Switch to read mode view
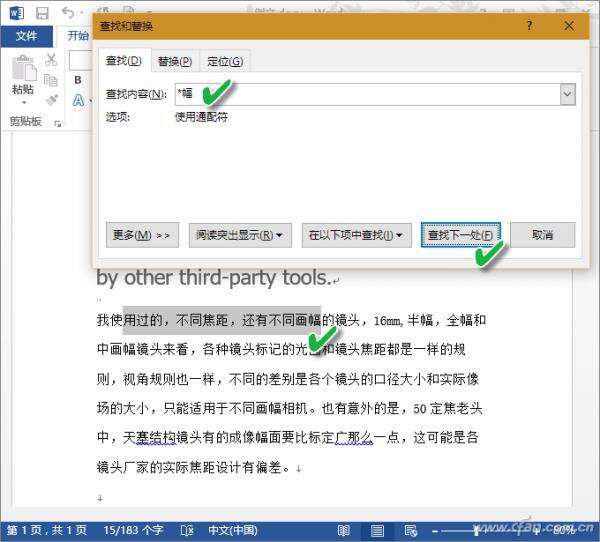Screen dimensions: 600x542 click(344, 531)
